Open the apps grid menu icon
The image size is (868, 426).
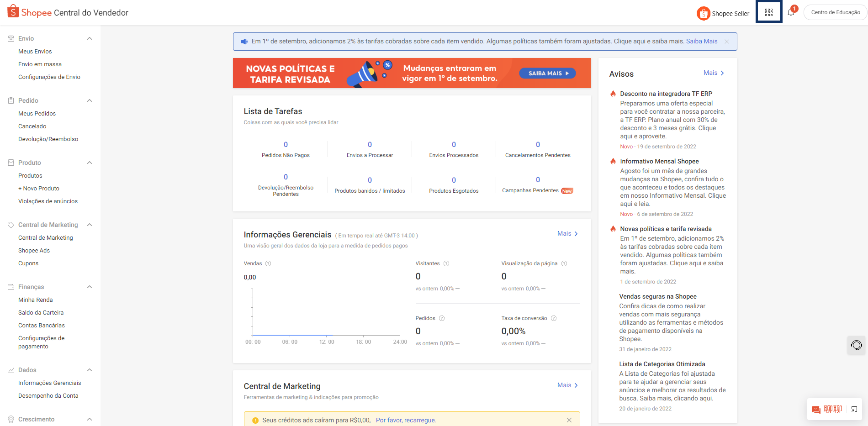[769, 12]
